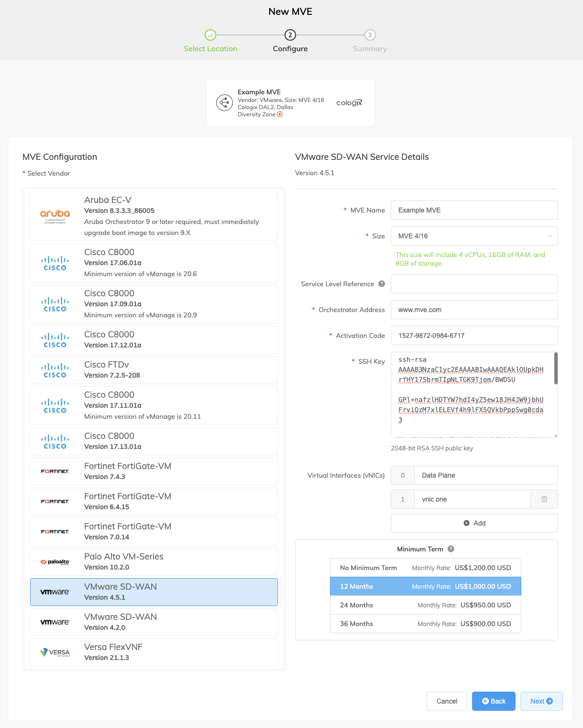Click Cisco logo for C8000 Version 17.09.01a
The height and width of the screenshot is (728, 583).
tap(55, 304)
